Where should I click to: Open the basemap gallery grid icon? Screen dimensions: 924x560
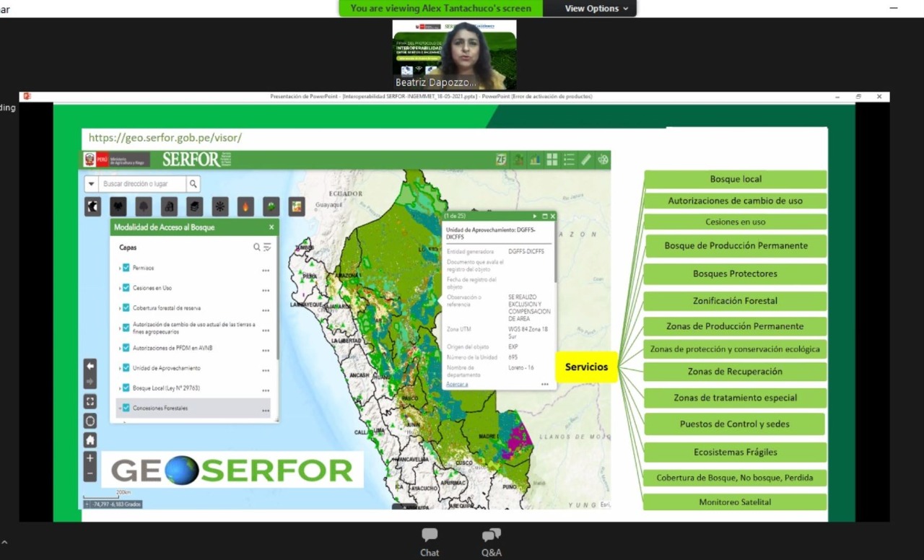click(552, 159)
